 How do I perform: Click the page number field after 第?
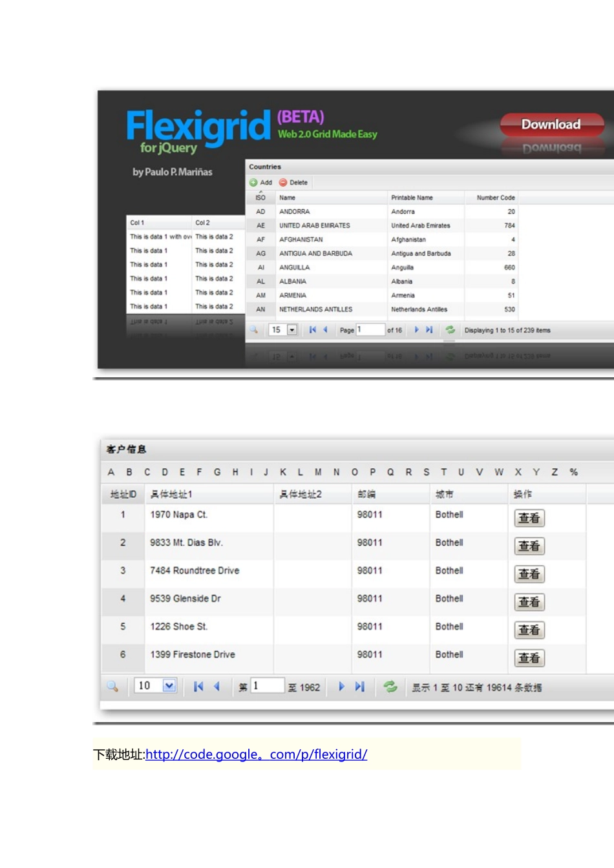[268, 686]
